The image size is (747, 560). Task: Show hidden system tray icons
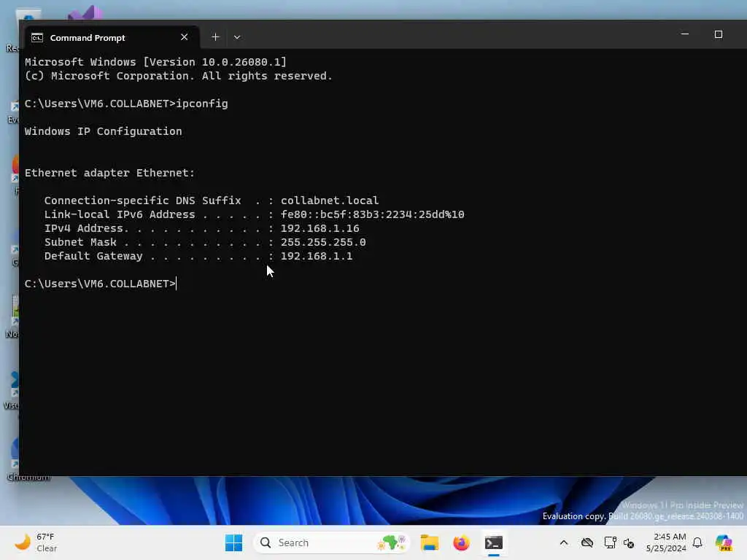click(x=564, y=542)
